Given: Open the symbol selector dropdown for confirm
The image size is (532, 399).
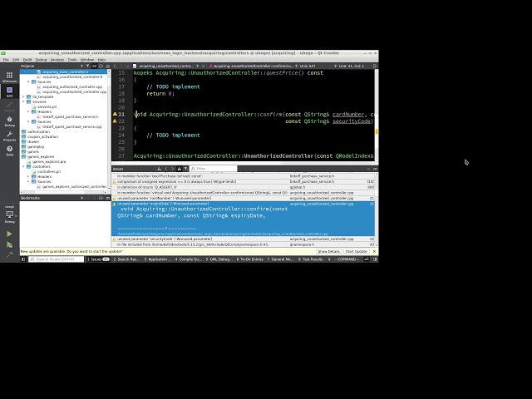Looking at the screenshot, I should point(253,66).
